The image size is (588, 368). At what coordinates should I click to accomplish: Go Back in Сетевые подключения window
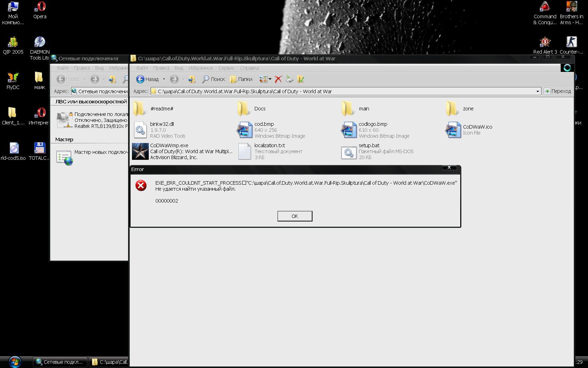pyautogui.click(x=68, y=79)
